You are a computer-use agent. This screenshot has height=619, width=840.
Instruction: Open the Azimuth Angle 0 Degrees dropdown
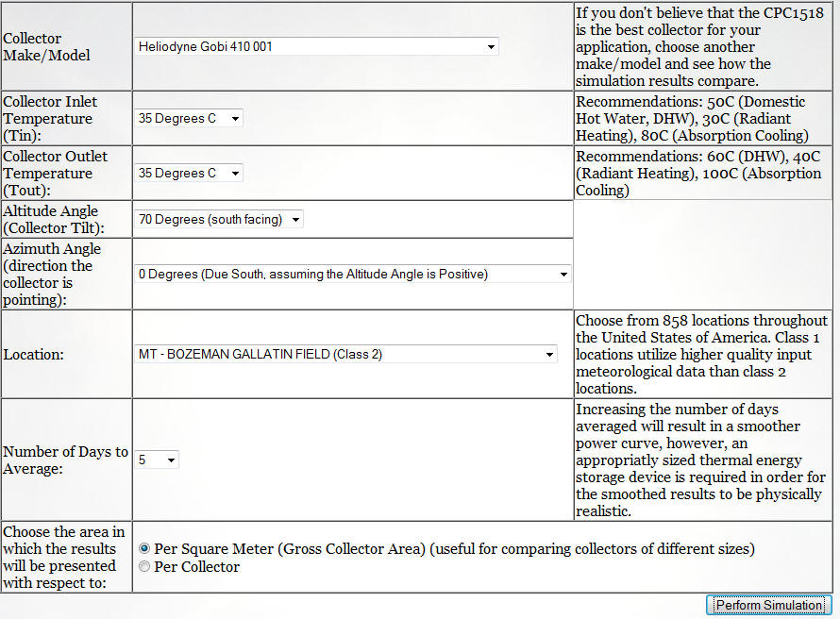352,275
